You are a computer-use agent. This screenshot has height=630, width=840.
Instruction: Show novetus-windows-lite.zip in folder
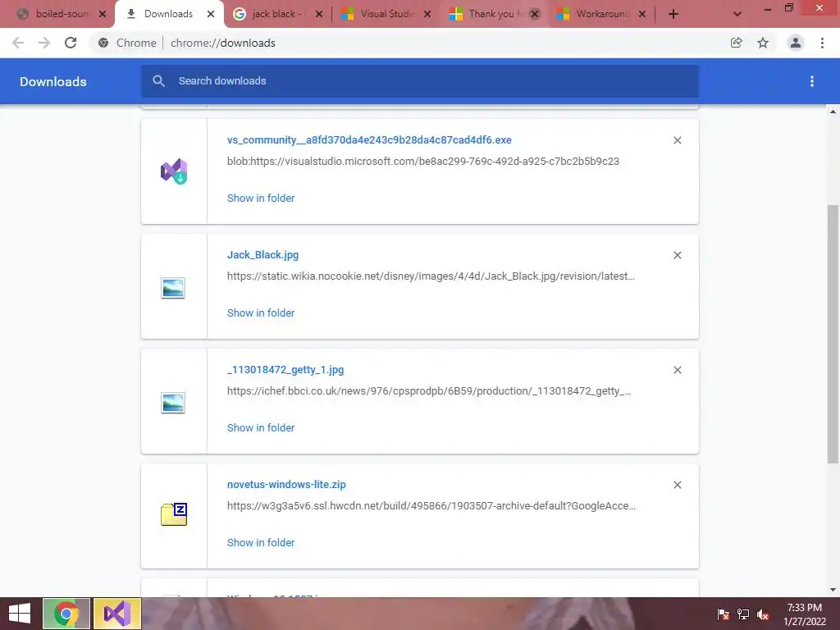[260, 543]
